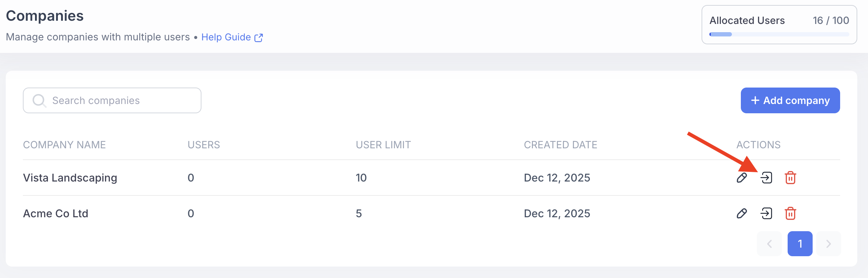Click the Created Date column header
This screenshot has width=868, height=278.
pos(560,145)
